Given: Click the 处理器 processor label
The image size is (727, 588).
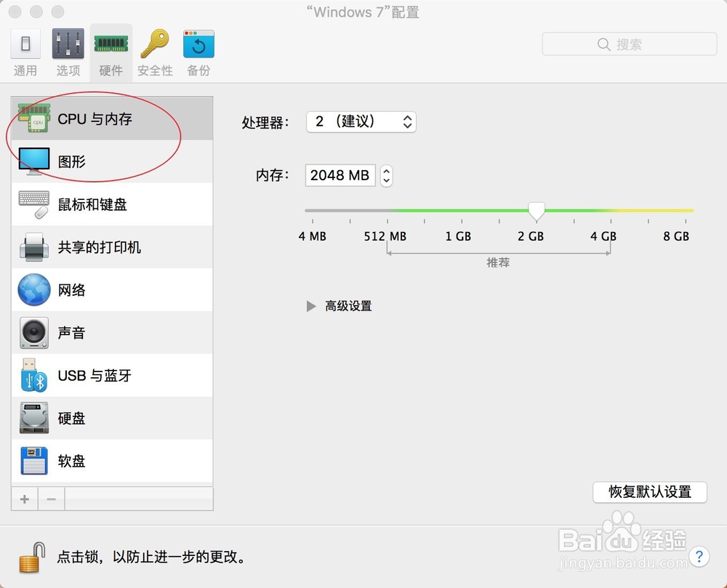Looking at the screenshot, I should (x=265, y=122).
